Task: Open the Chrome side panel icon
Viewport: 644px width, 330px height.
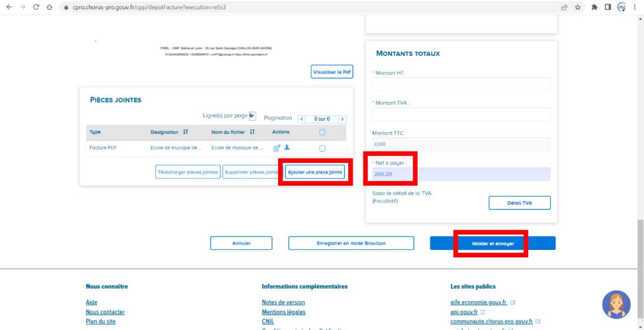Action: [609, 8]
